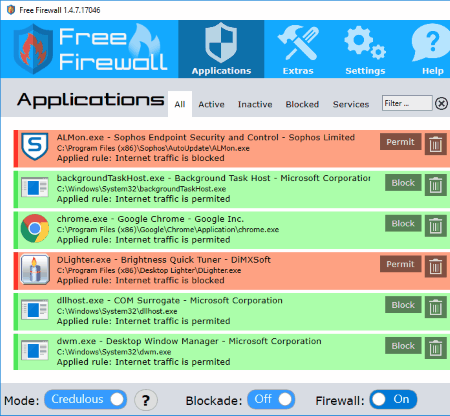Image resolution: width=450 pixels, height=416 pixels.
Task: Block chrome.exe internet traffic
Action: point(403,223)
